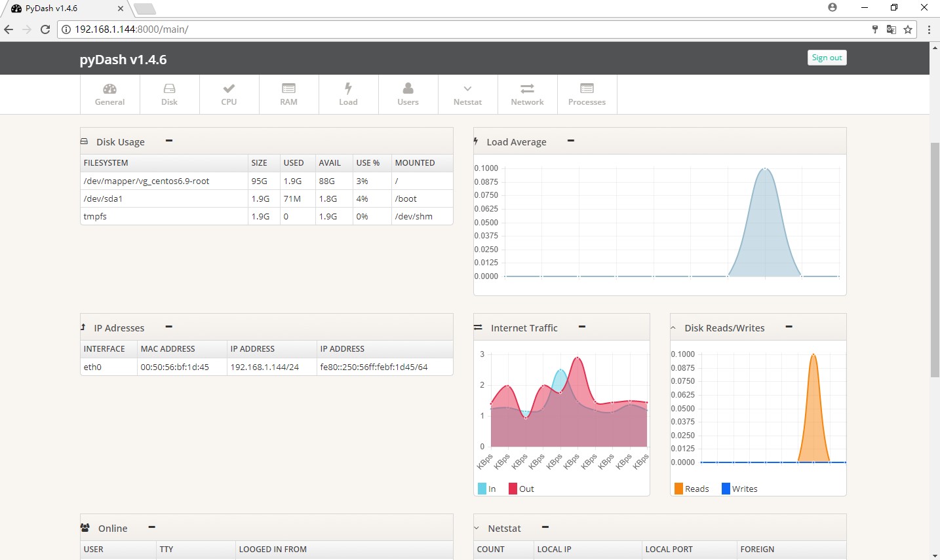The height and width of the screenshot is (560, 940).
Task: Open the Users section
Action: pyautogui.click(x=408, y=94)
